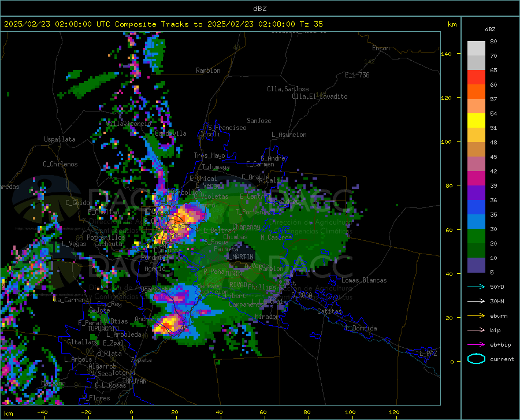Click the white 30HM arrow in legend
Image resolution: width=520 pixels, height=420 pixels.
tap(476, 302)
